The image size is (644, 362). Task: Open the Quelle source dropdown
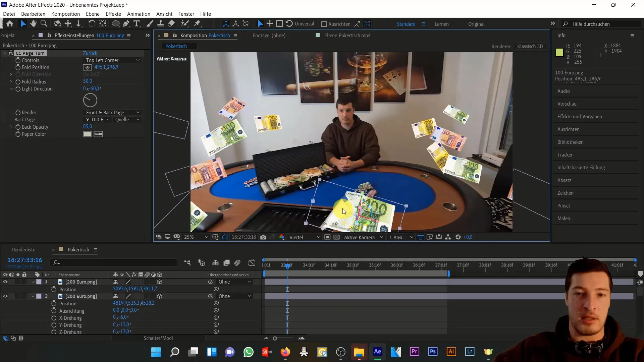[127, 120]
